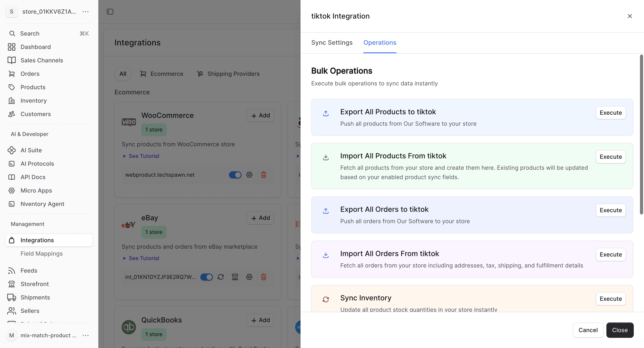The image size is (644, 348).
Task: Open AI Protocols
Action: tap(49, 164)
